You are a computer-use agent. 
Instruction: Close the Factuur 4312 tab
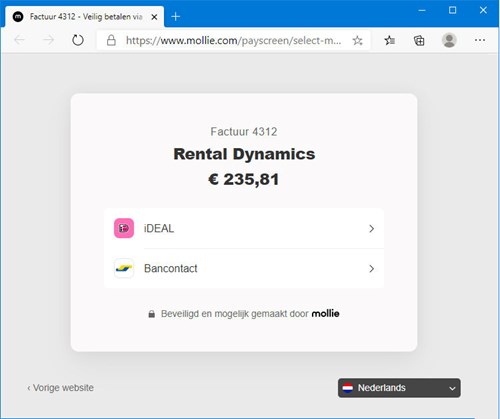[x=154, y=17]
